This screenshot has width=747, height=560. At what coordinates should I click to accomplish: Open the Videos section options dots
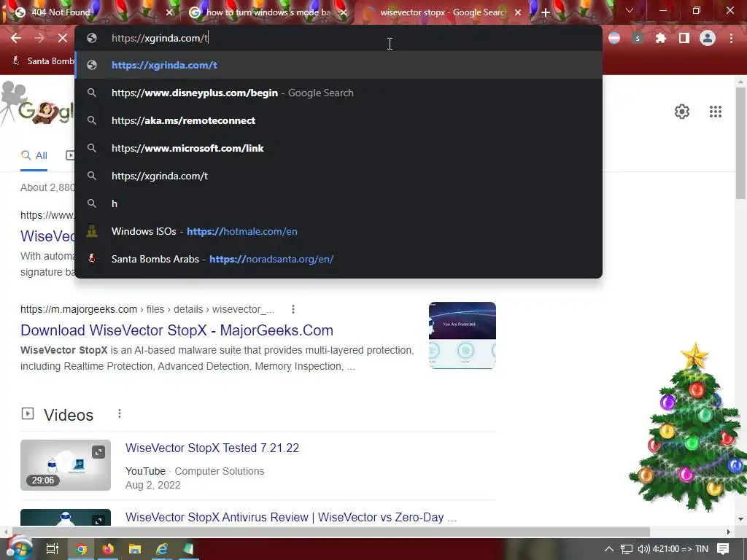tap(120, 414)
